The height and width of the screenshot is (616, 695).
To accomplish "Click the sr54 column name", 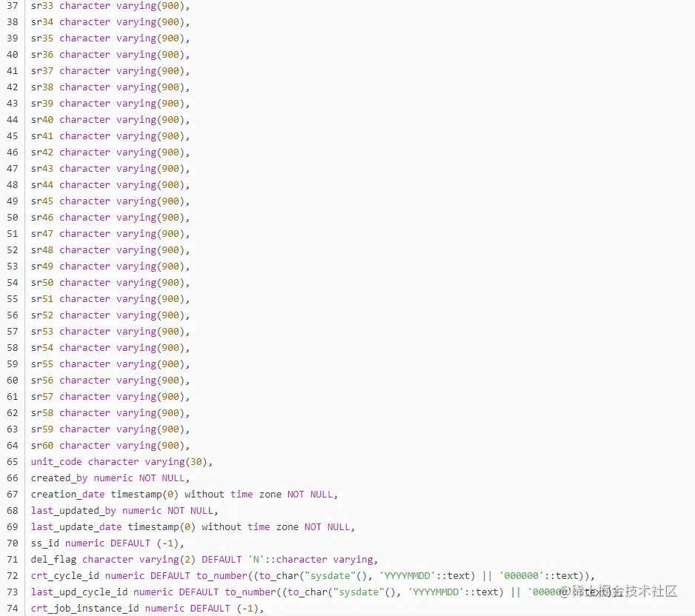I will click(42, 348).
